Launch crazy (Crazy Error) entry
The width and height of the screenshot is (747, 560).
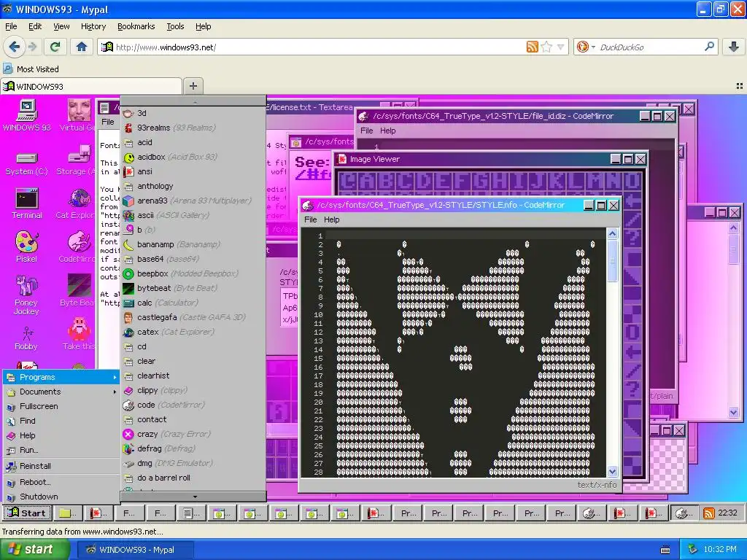point(193,435)
